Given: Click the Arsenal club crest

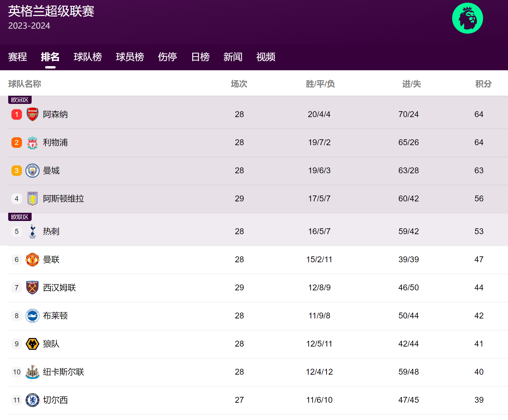Looking at the screenshot, I should coord(33,114).
